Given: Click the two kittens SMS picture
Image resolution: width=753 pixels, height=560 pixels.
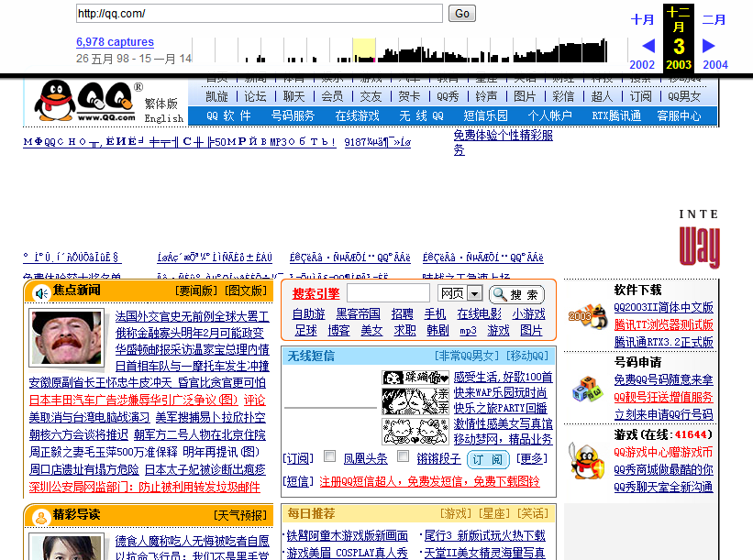Looking at the screenshot, I should click(415, 432).
